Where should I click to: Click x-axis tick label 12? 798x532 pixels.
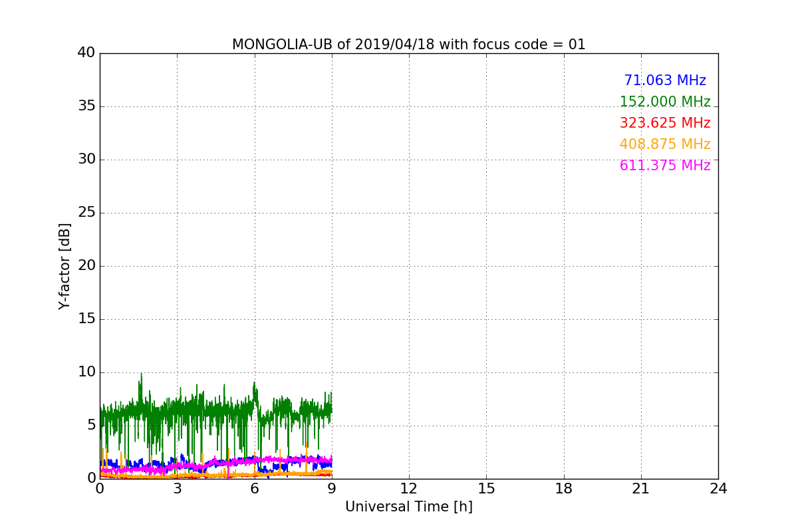pyautogui.click(x=409, y=488)
